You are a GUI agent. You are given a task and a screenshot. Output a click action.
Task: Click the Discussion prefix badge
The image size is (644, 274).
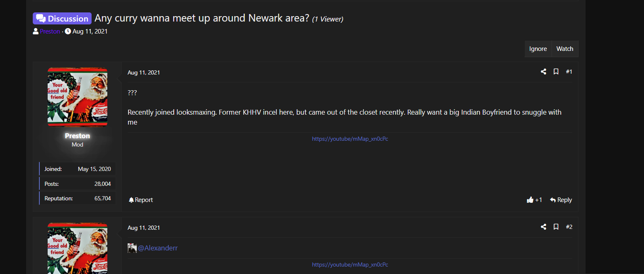[x=62, y=19]
